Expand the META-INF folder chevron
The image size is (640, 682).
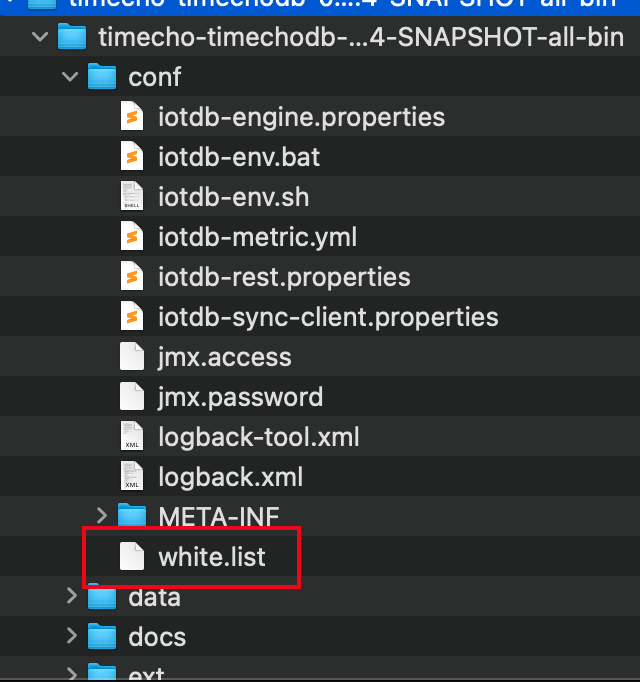(101, 516)
